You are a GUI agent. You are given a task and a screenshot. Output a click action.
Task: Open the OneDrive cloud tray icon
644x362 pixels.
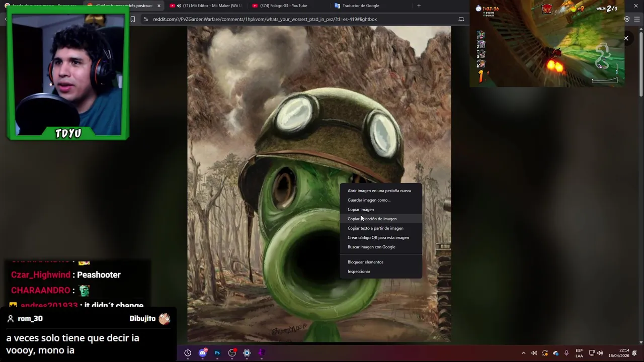[555, 353]
